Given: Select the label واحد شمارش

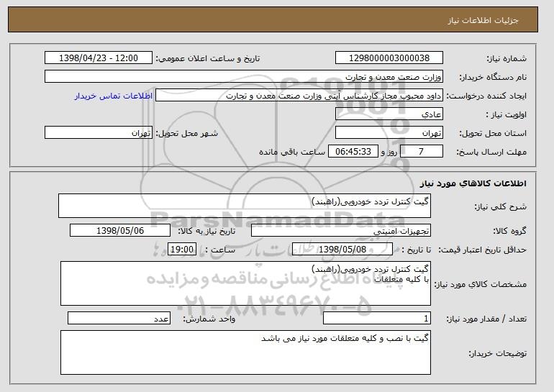Looking at the screenshot, I should [x=209, y=319].
